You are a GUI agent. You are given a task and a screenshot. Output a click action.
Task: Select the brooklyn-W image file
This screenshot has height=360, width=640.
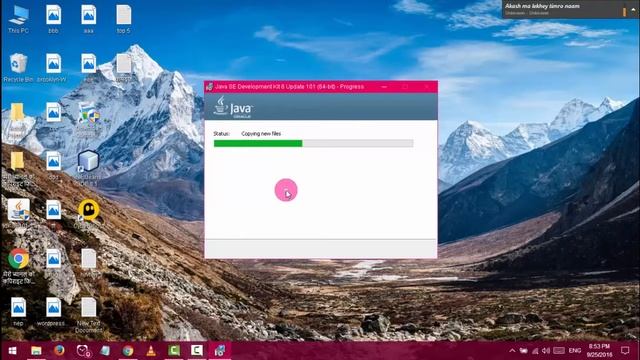[x=52, y=67]
